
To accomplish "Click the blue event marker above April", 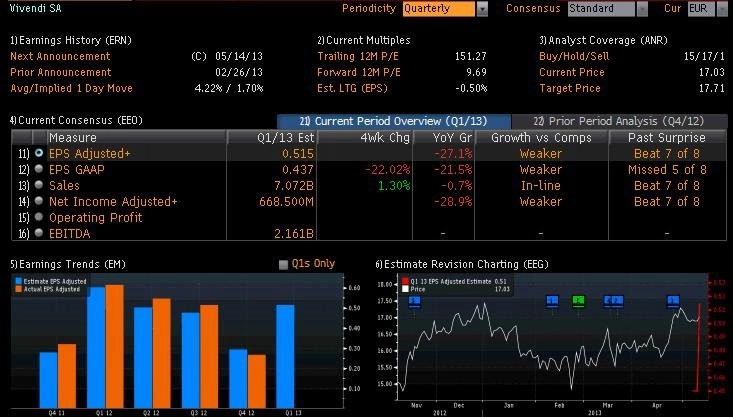I will click(673, 301).
